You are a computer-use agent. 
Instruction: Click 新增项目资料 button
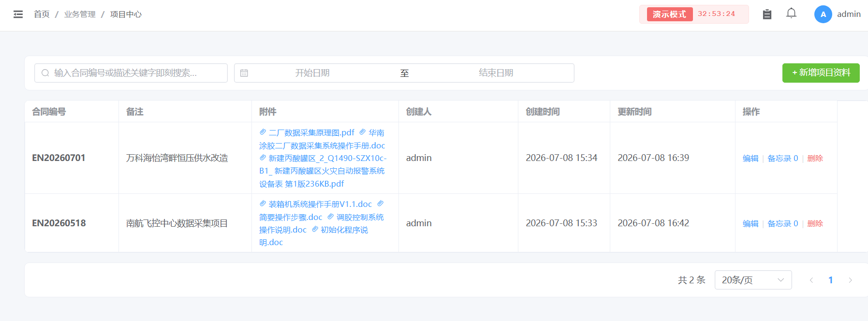click(x=821, y=73)
